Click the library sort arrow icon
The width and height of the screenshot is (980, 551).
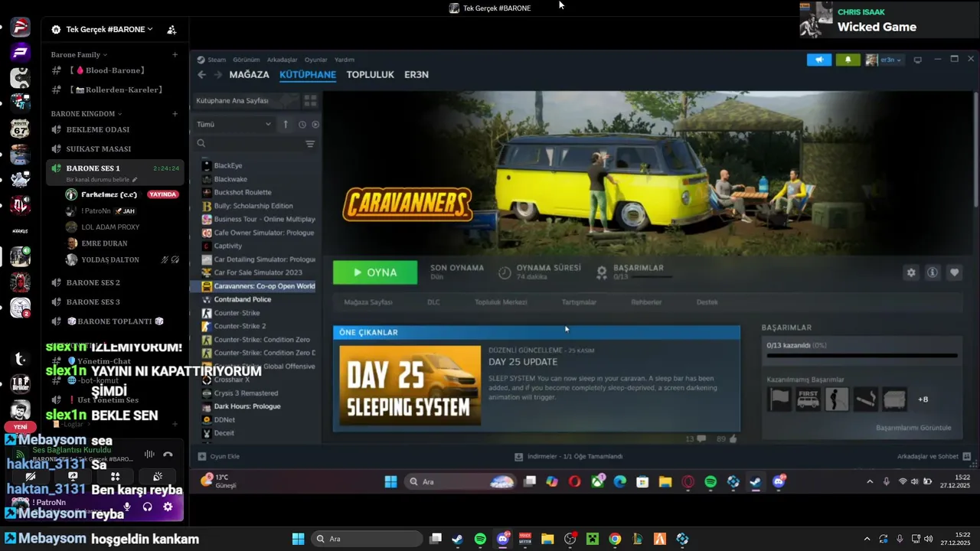(x=286, y=124)
